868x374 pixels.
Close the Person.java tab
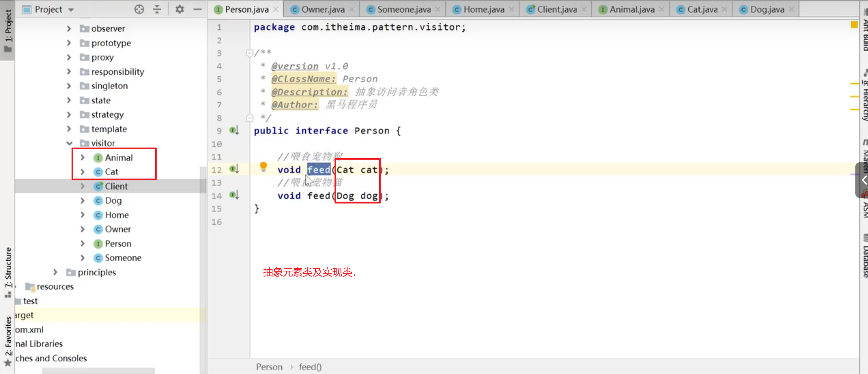coord(276,10)
